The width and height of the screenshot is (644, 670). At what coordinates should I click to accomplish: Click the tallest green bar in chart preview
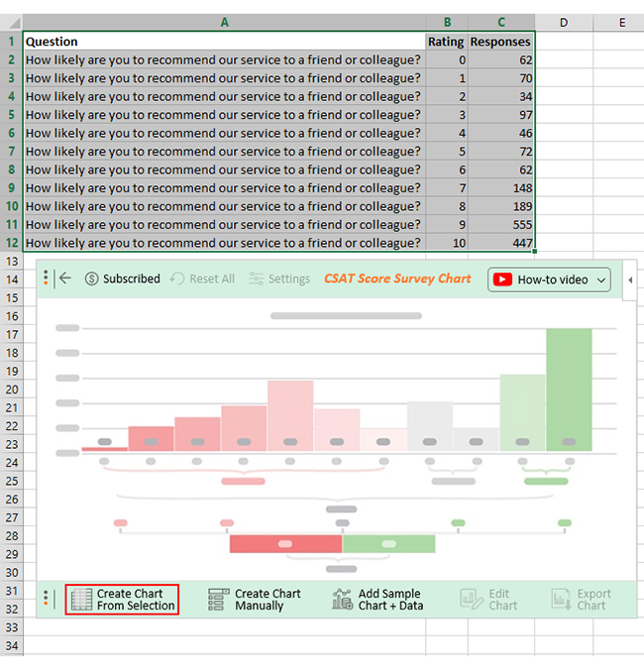click(x=569, y=390)
